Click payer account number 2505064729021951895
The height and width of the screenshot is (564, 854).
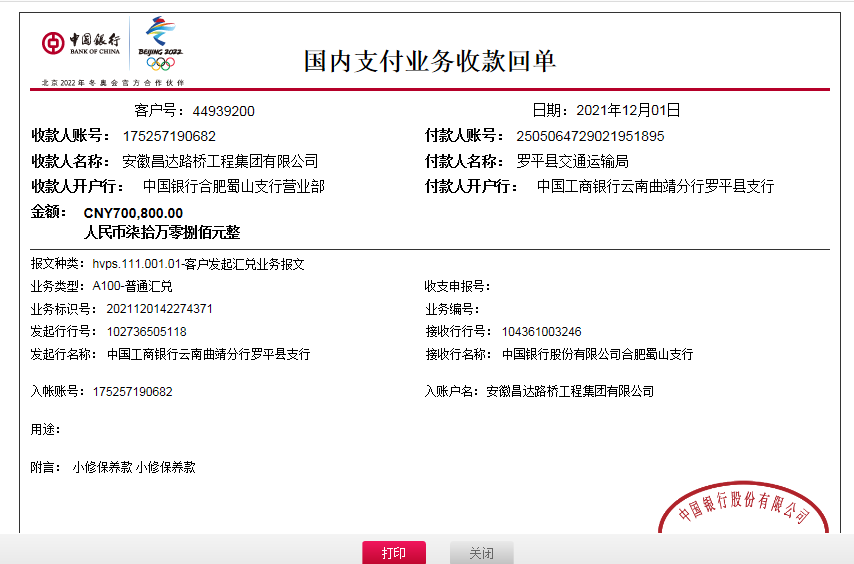(589, 136)
